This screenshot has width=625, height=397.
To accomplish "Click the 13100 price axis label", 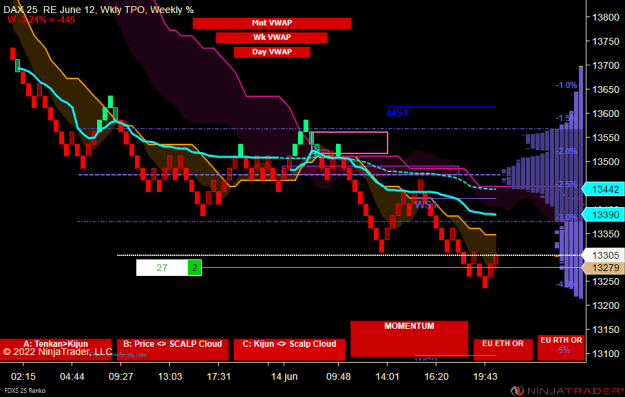I will tap(606, 354).
